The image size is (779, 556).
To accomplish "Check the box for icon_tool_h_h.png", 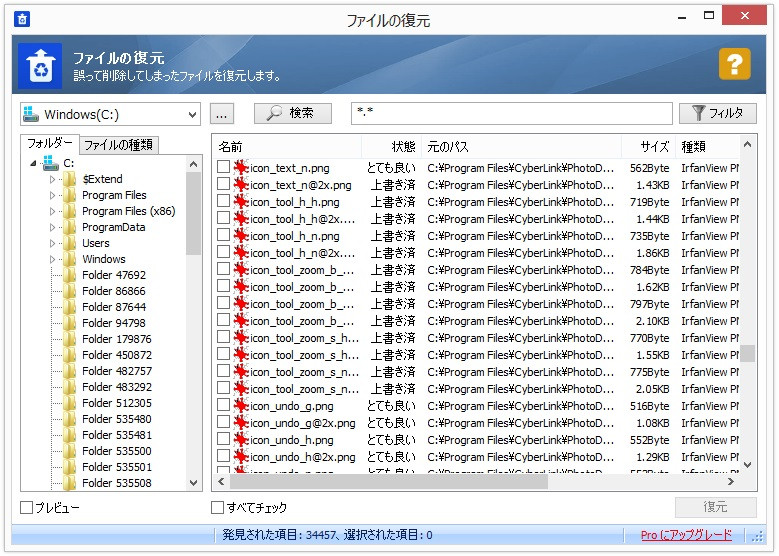I will [224, 202].
